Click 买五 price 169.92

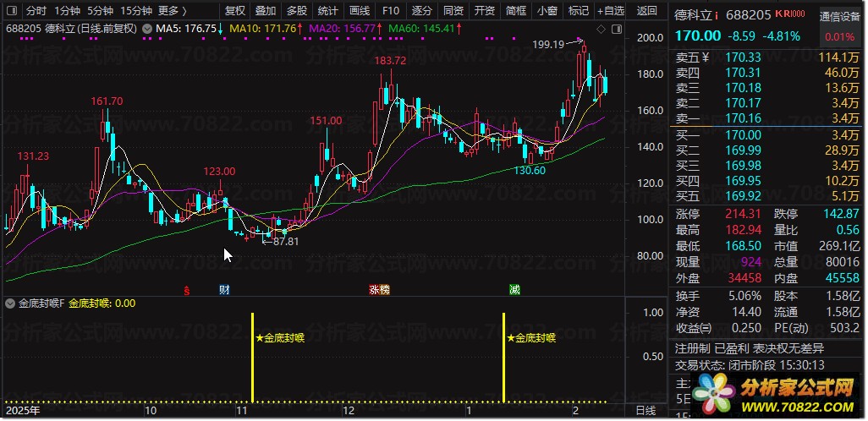pos(743,196)
